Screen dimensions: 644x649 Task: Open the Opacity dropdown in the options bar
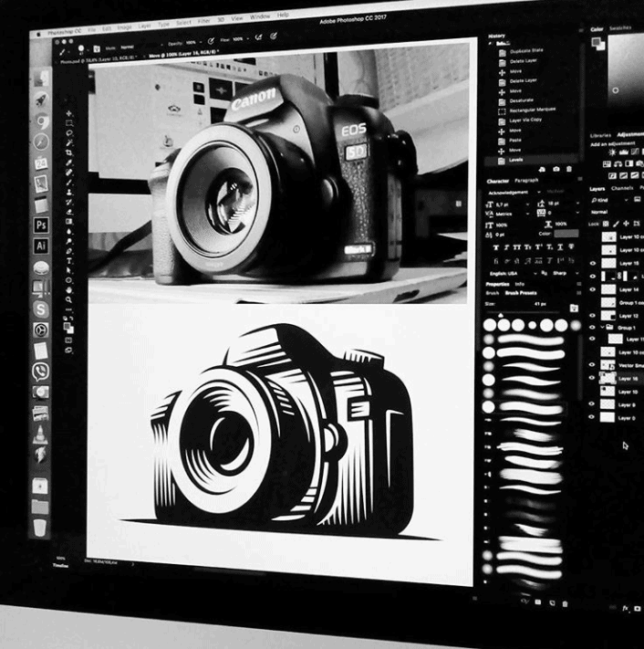click(202, 42)
